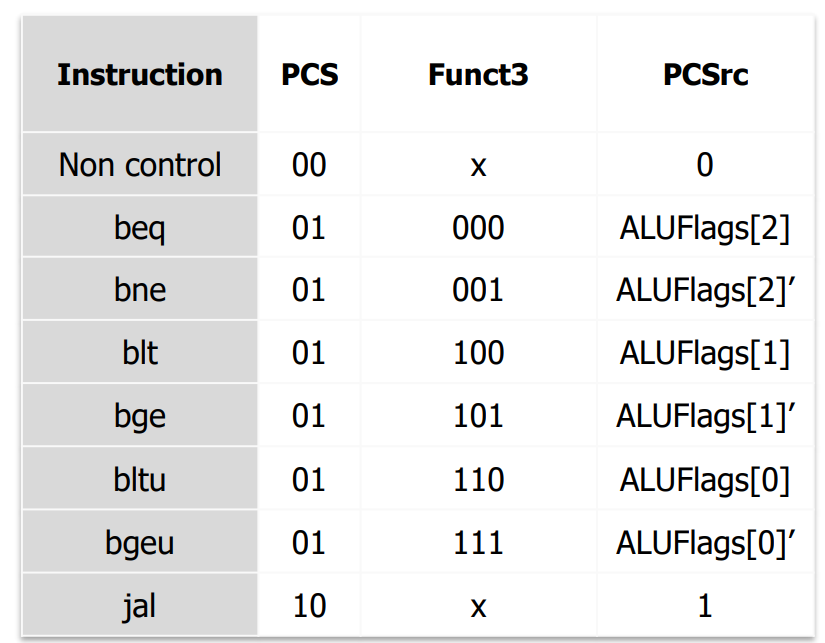Click the bgeu instruction cell

click(140, 543)
